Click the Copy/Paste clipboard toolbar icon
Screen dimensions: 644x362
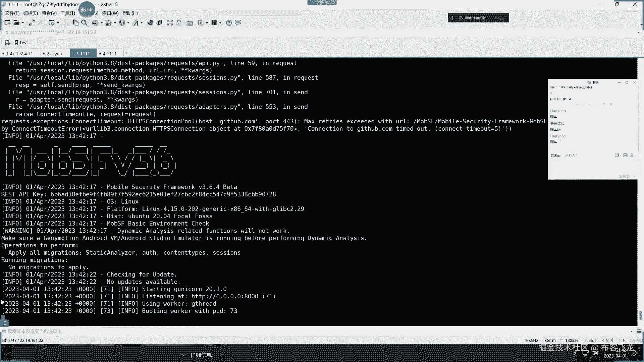pyautogui.click(x=75, y=23)
